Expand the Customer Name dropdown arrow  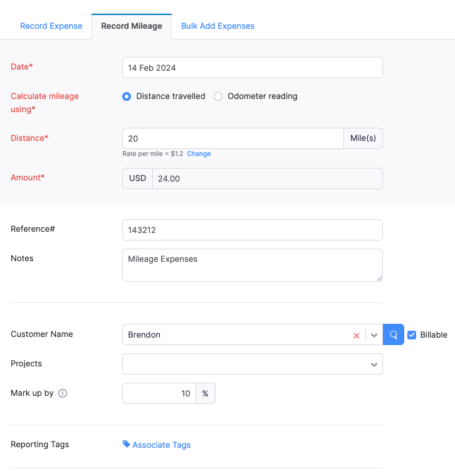374,335
